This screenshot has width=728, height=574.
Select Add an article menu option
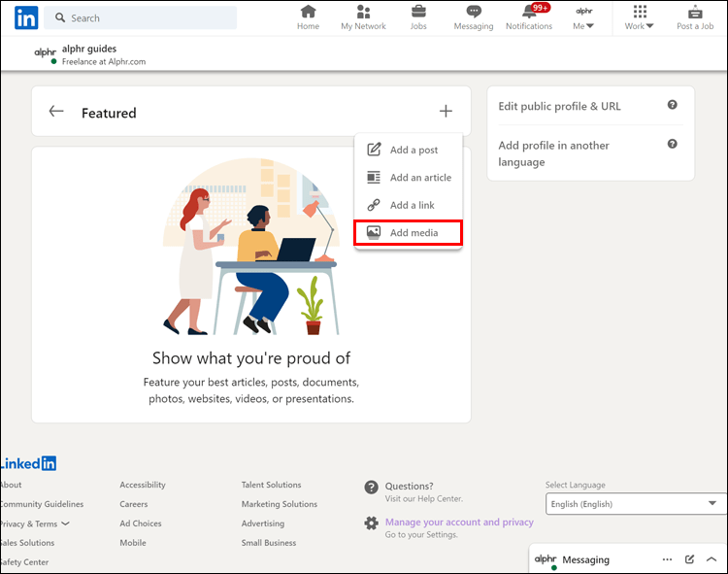409,178
